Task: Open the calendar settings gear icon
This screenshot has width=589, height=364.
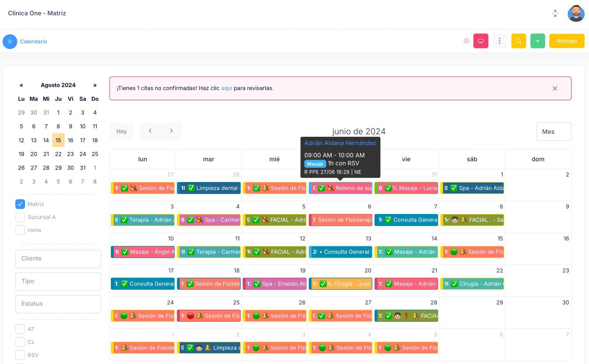Action: [466, 41]
